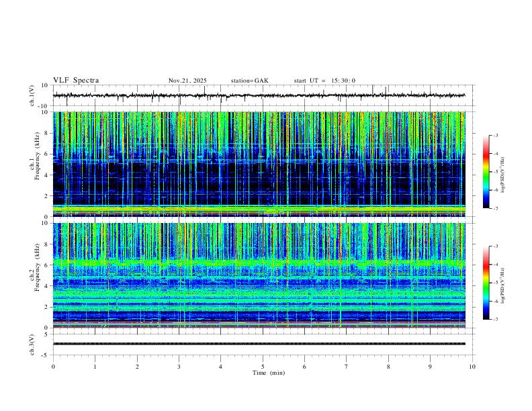532x411 pixels.
Task: Click the 'start UT = 15:30:0' text
Action: coord(324,81)
